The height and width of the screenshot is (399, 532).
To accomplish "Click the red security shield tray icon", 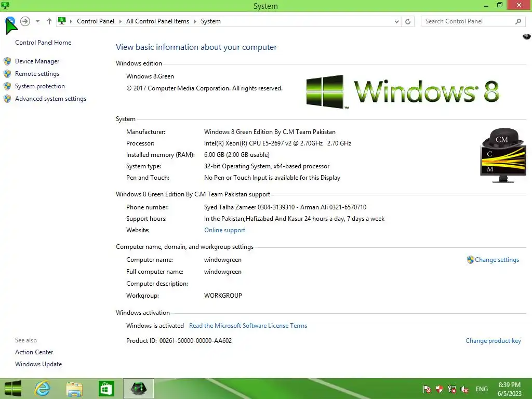I will pos(440,389).
